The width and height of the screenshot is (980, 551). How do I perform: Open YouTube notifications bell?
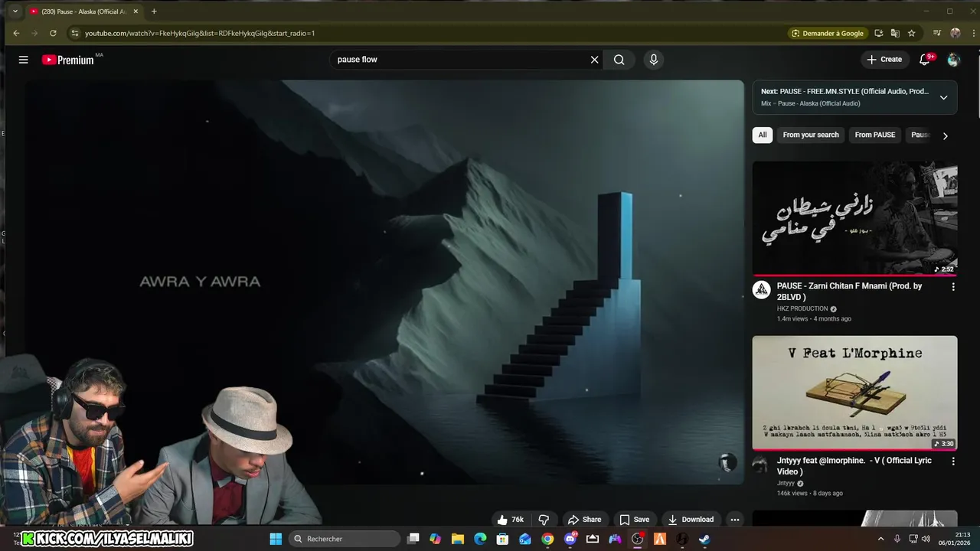926,60
